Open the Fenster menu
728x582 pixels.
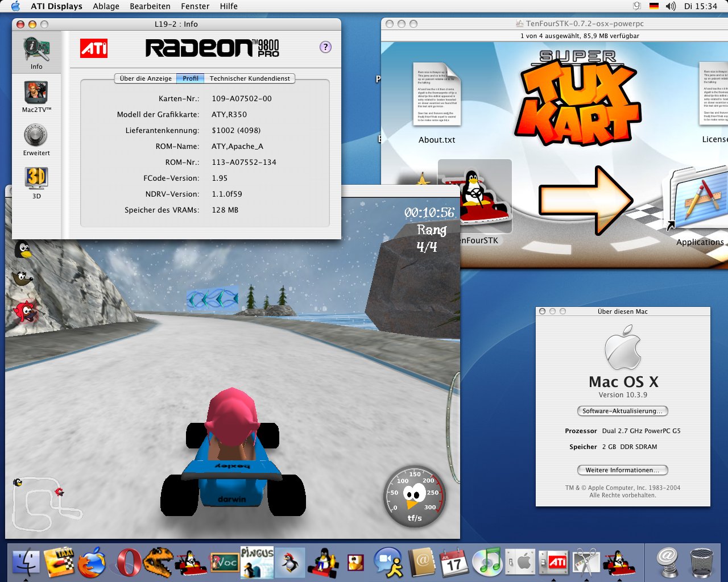195,6
